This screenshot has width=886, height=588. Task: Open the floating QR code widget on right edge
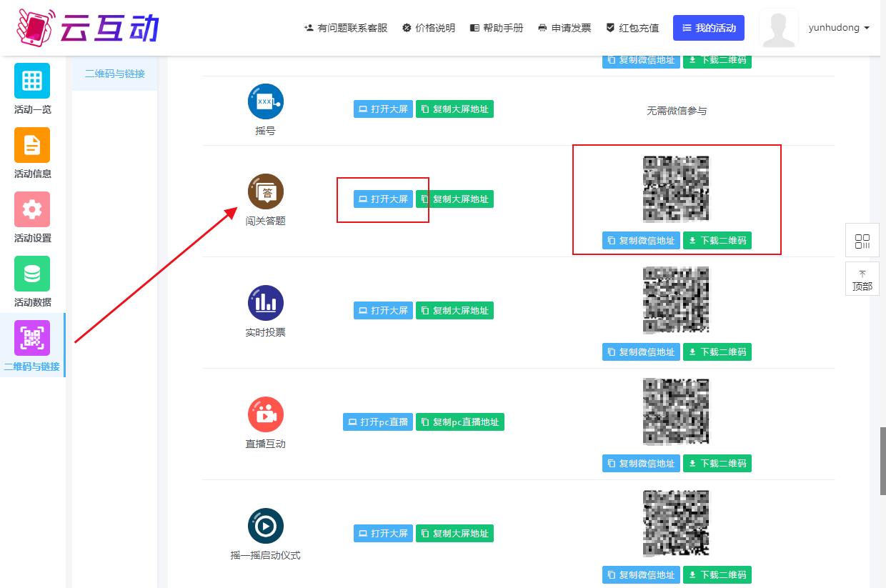[862, 241]
